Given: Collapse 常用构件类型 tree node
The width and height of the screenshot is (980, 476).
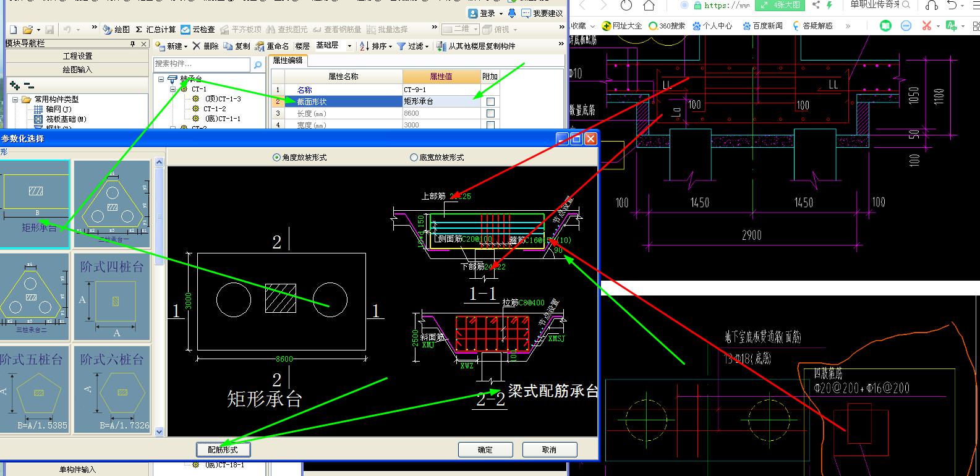Looking at the screenshot, I should pos(15,99).
